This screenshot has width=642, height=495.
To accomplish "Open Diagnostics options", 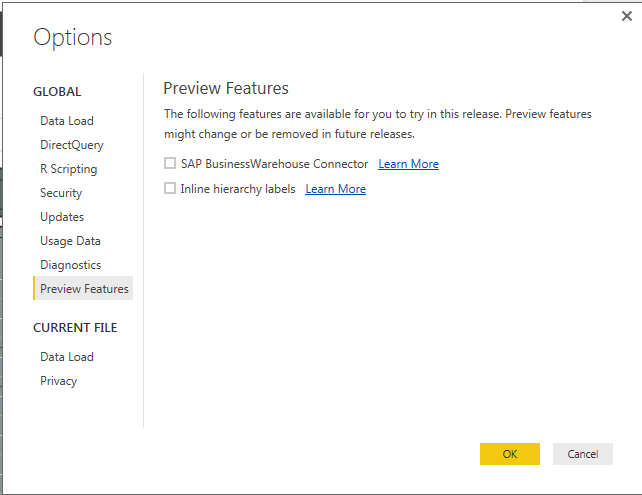I will point(70,265).
